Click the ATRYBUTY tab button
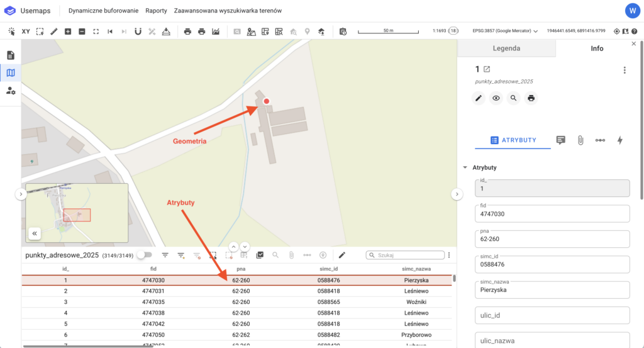The image size is (644, 348). tap(513, 140)
